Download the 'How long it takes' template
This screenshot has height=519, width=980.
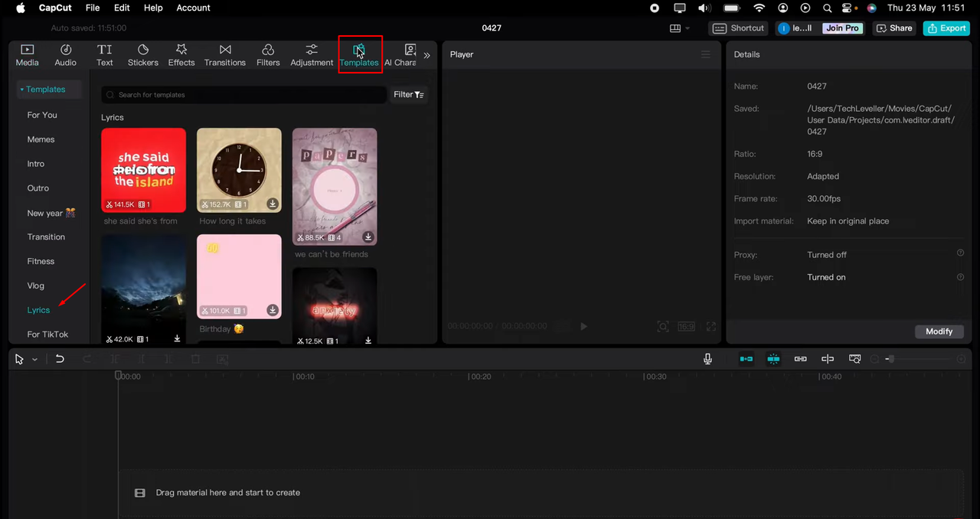point(273,204)
